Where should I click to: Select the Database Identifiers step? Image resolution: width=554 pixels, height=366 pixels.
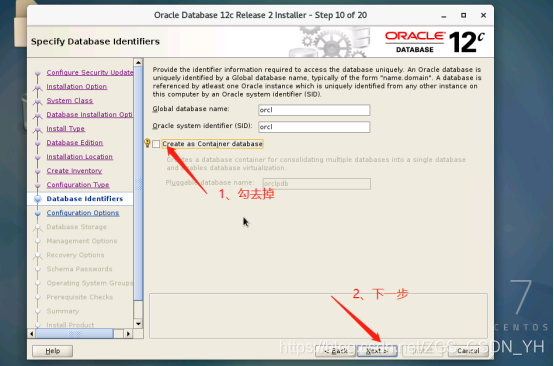(85, 199)
